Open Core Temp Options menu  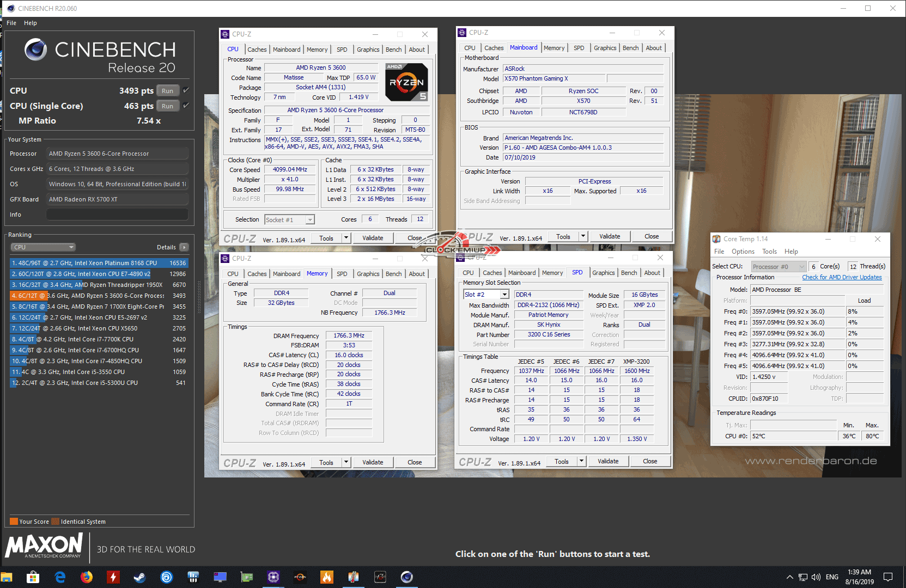click(x=743, y=252)
